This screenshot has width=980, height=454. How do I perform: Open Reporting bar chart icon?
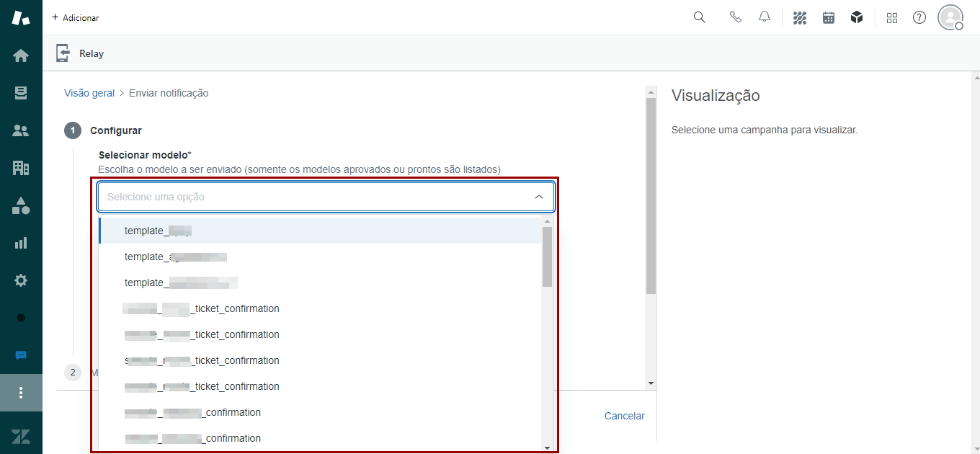(21, 243)
